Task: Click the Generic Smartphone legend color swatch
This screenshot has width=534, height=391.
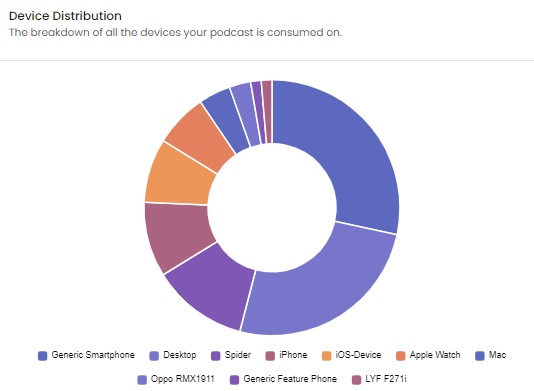Action: [x=43, y=356]
